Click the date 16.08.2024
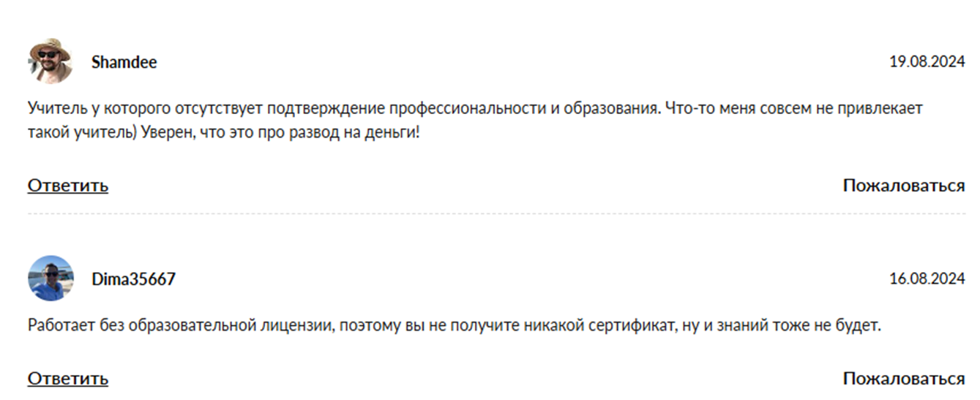980x400 pixels. tap(927, 279)
